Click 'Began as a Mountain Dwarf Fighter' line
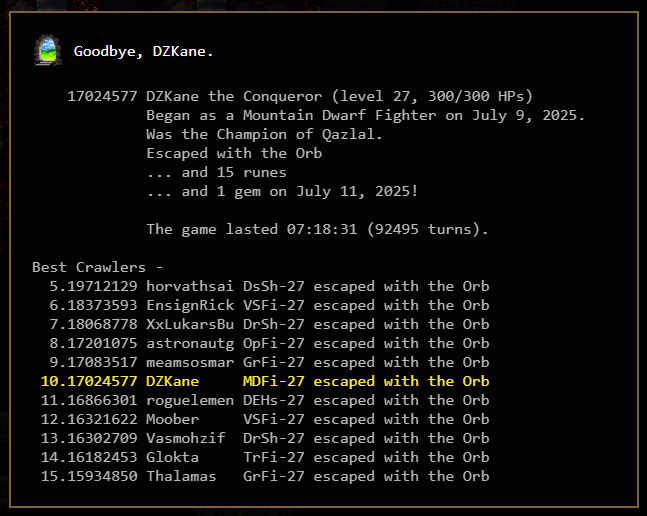647x516 pixels. 366,115
